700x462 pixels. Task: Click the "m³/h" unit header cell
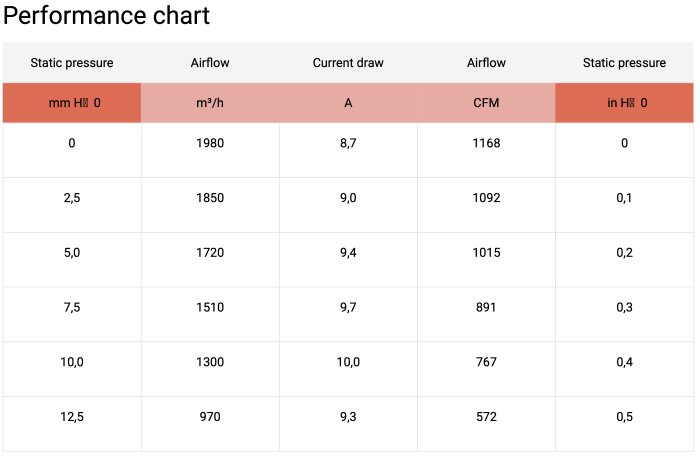(x=210, y=103)
